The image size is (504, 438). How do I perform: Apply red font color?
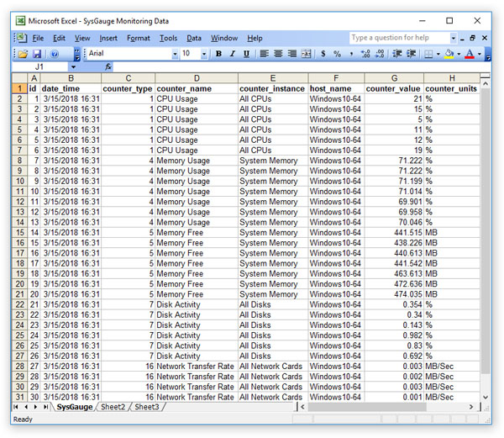(x=470, y=54)
